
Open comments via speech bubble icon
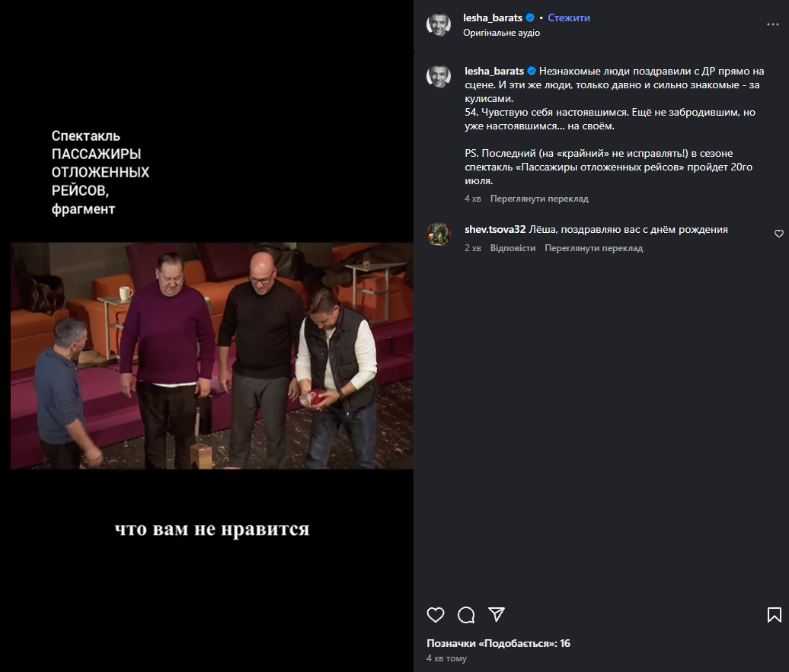click(x=466, y=614)
